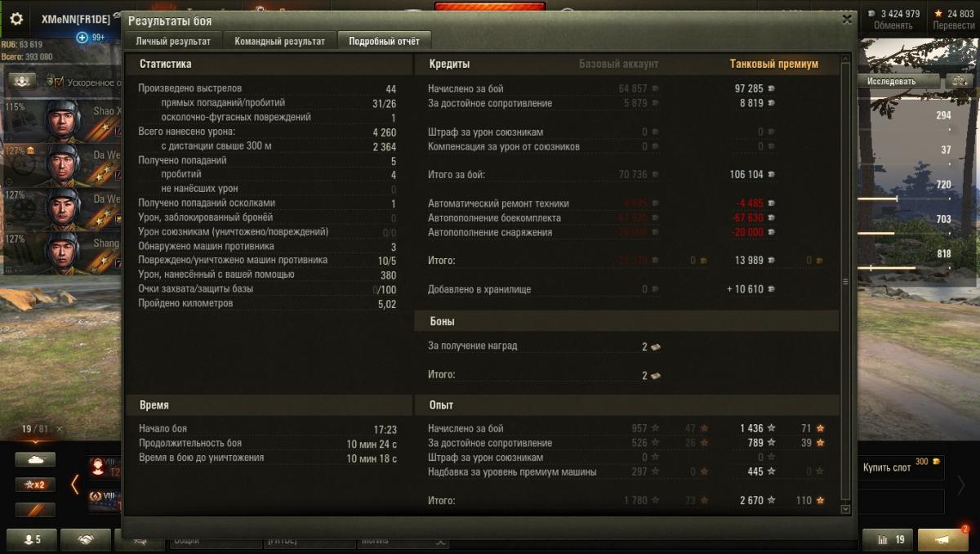
Task: Toggle the x2 star bonus filter
Action: 35,485
